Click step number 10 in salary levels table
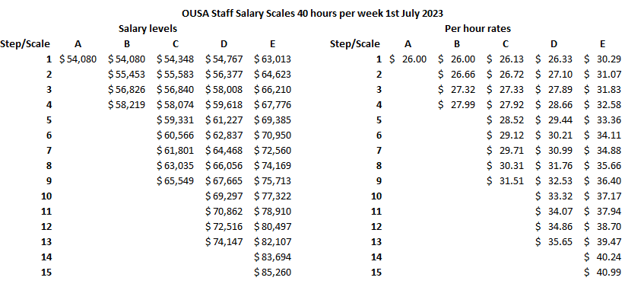644x303 pixels. [x=46, y=196]
